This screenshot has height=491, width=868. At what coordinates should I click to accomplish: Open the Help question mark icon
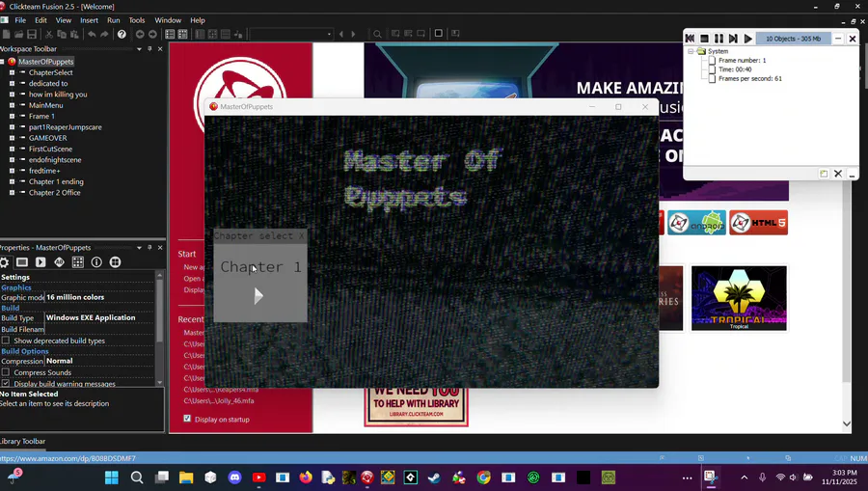pos(122,35)
